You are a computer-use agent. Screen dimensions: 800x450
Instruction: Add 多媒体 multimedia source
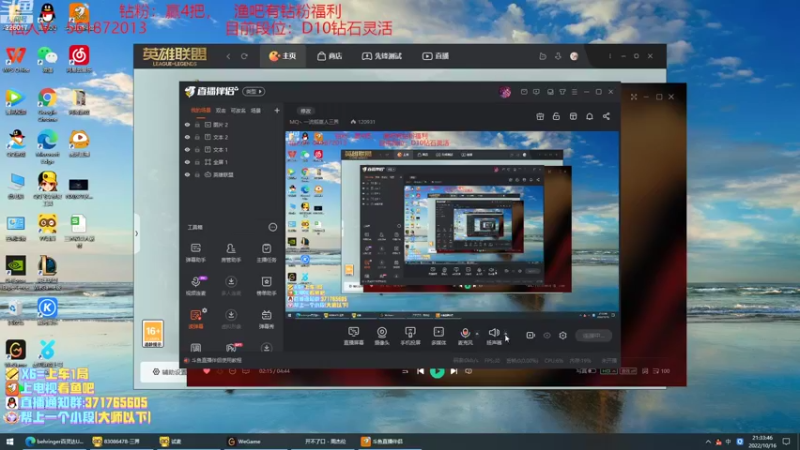point(438,336)
